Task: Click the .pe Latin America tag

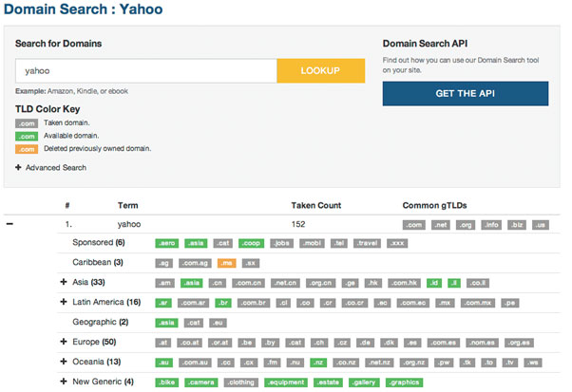Action: 510,303
